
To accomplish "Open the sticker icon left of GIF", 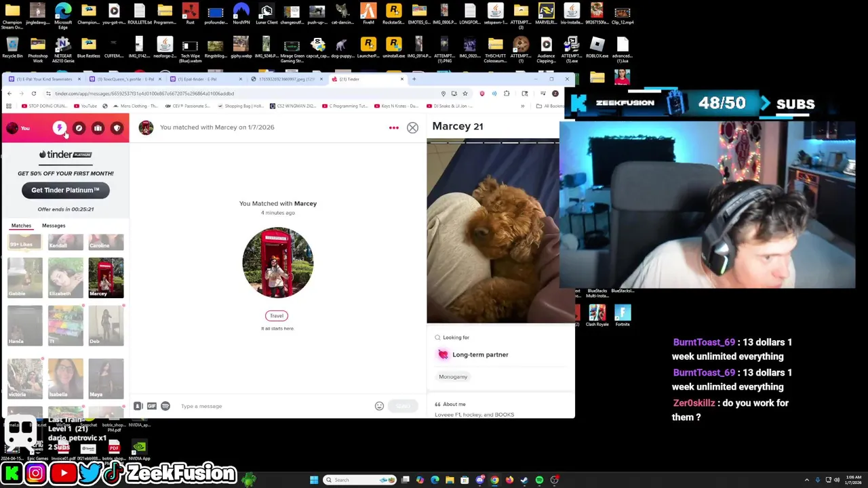I will pyautogui.click(x=138, y=406).
